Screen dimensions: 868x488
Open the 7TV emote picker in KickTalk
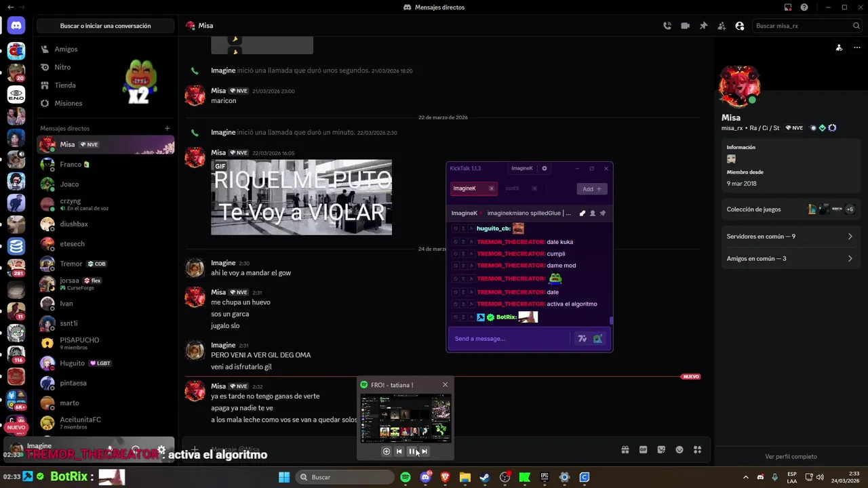(x=582, y=339)
